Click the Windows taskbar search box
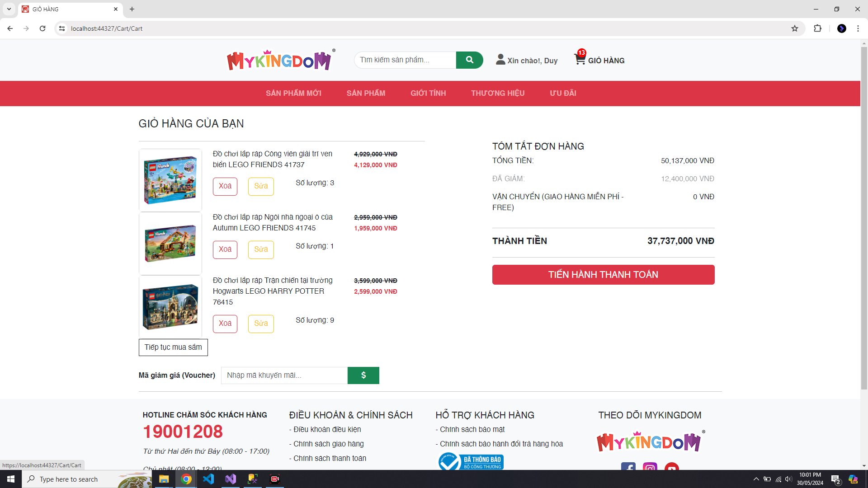The image size is (868, 488). point(87,479)
